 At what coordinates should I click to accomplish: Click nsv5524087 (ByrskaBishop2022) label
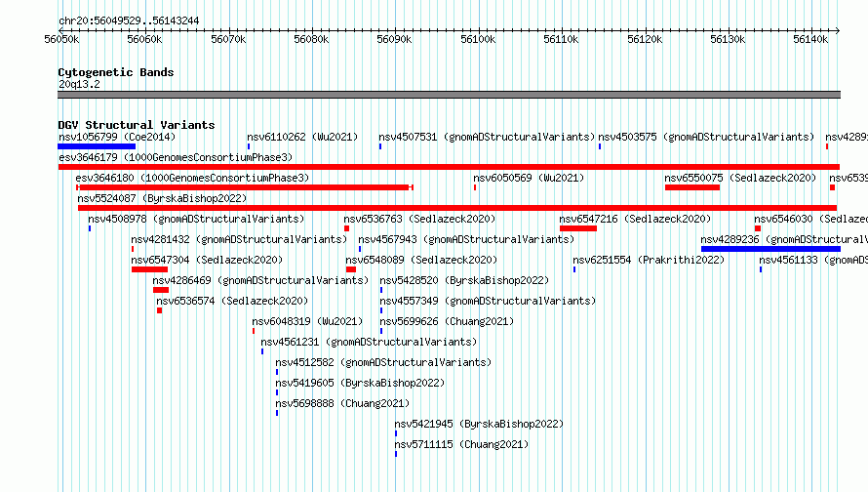pyautogui.click(x=162, y=198)
